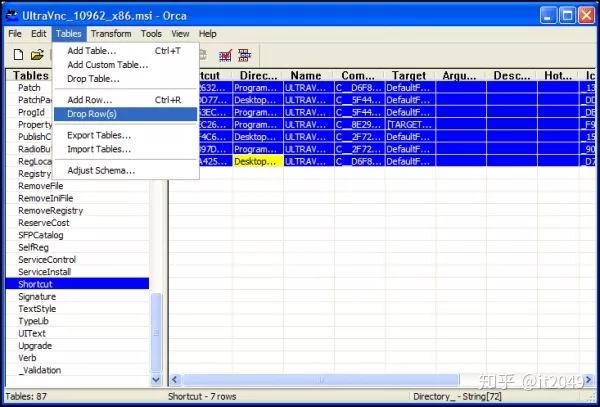Open the File menu

tap(15, 33)
